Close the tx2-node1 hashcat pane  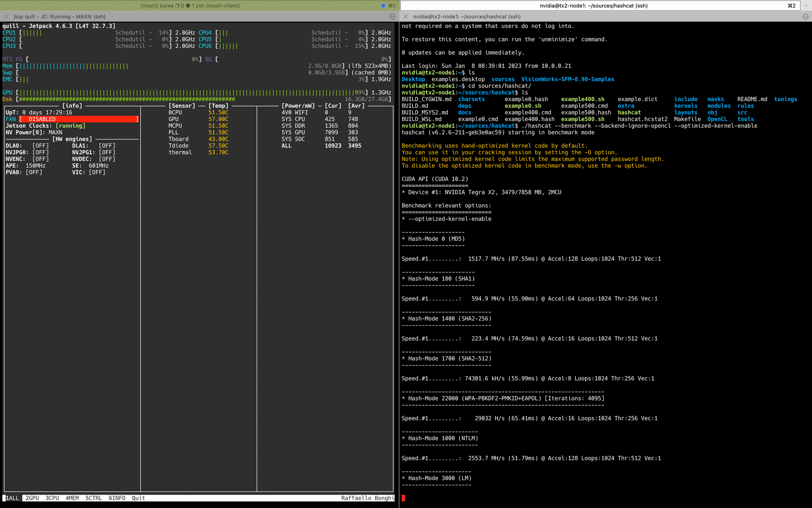[x=406, y=17]
